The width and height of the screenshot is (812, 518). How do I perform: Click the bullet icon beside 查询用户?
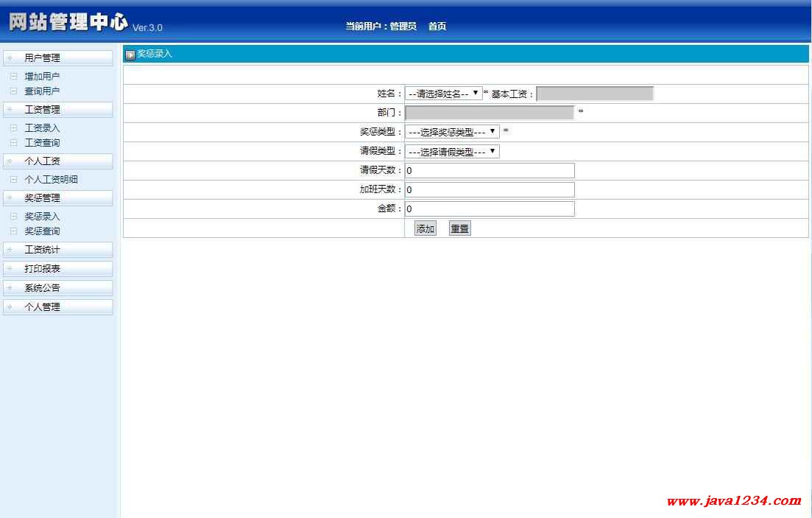14,91
